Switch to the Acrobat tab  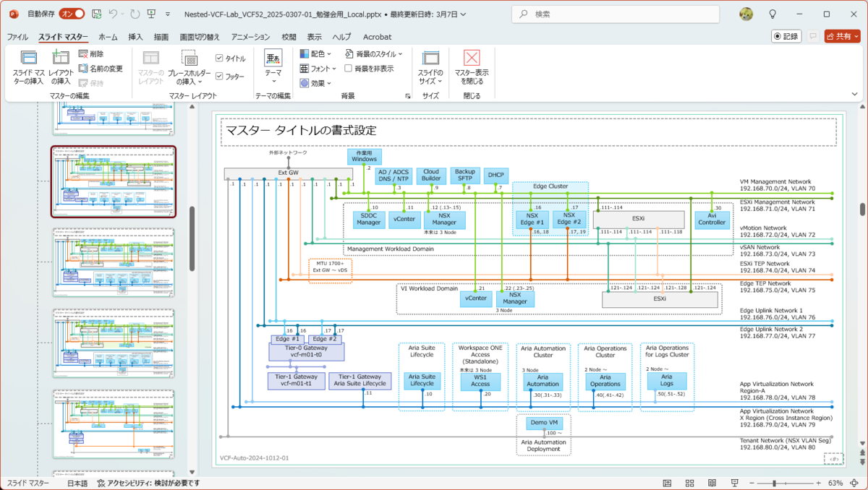pos(377,37)
